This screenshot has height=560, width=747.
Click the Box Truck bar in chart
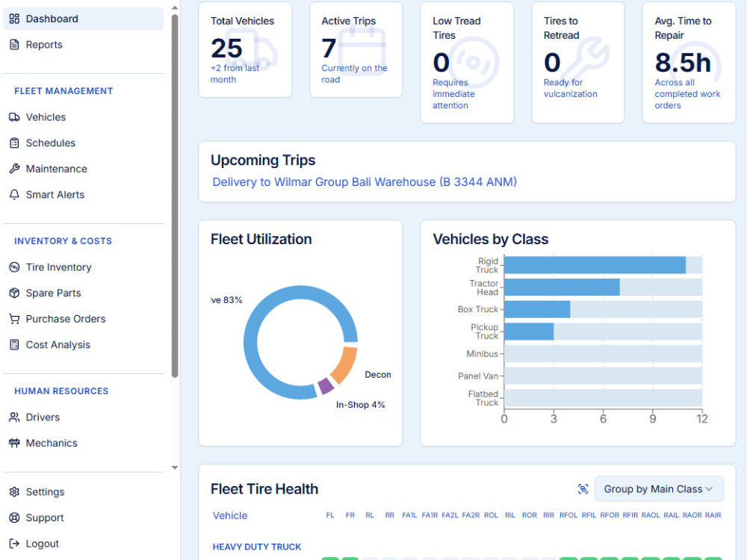point(537,309)
